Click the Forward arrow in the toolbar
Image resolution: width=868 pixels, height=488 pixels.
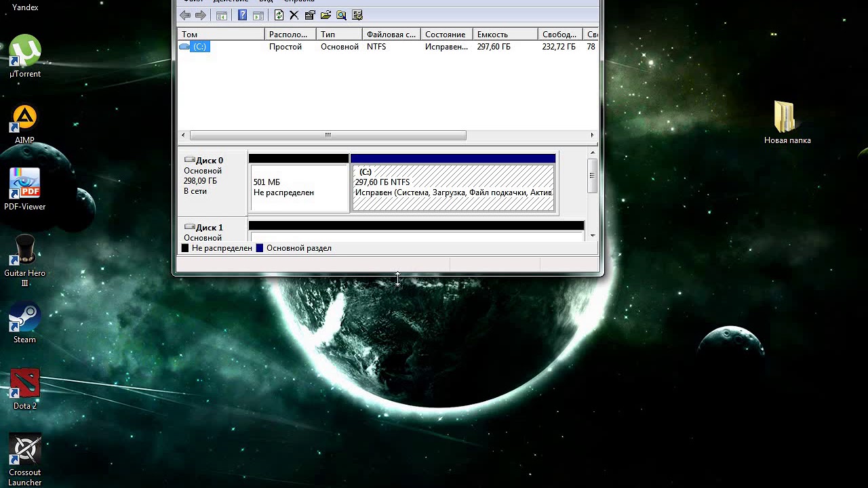click(201, 15)
